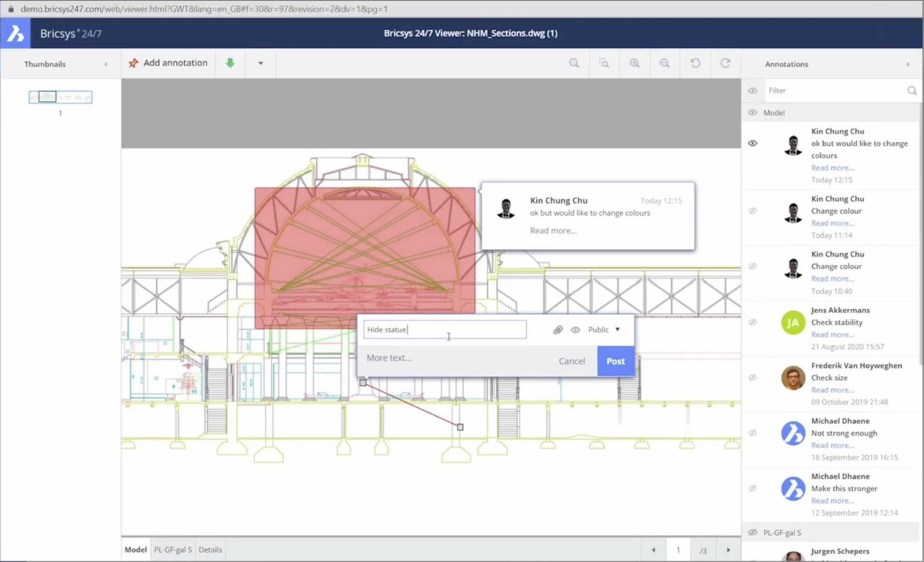
Task: Show the Make this stronger annotation
Action: (x=753, y=488)
